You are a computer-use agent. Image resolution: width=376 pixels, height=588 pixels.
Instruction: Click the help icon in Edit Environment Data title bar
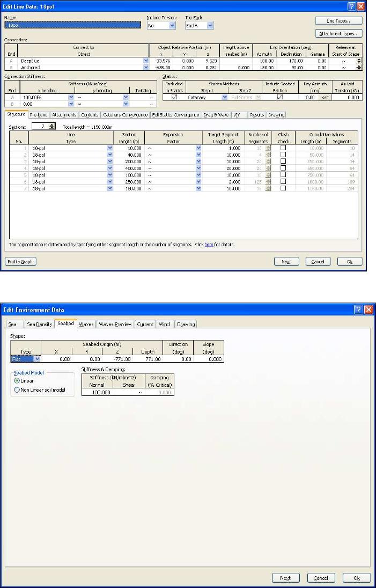point(358,310)
